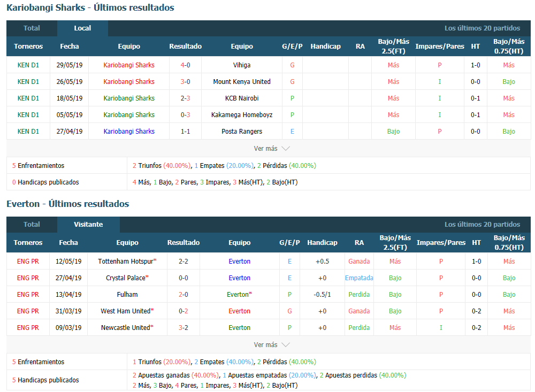Click '5 Enfrentamientos' under Kariobangi table
The image size is (535, 392).
coord(38,165)
